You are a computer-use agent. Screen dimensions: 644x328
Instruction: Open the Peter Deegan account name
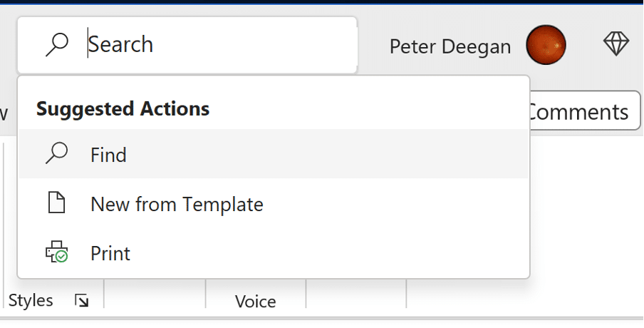pos(450,46)
